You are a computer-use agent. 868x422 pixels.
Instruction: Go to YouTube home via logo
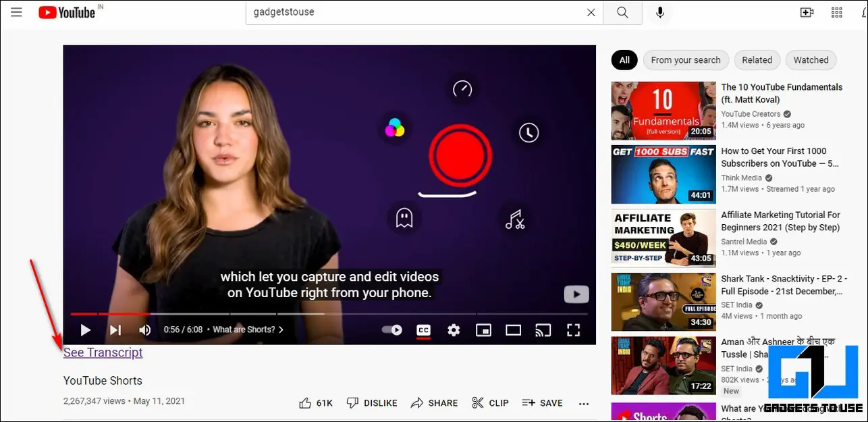[67, 12]
